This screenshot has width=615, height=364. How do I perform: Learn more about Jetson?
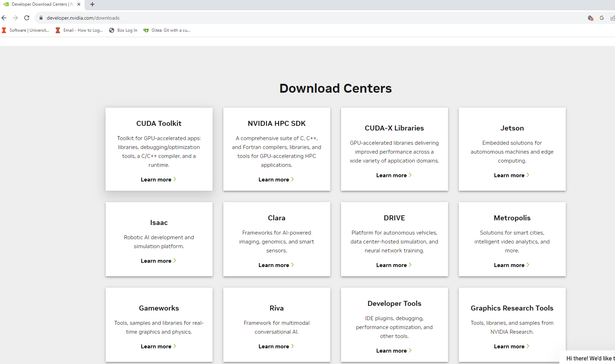point(512,175)
